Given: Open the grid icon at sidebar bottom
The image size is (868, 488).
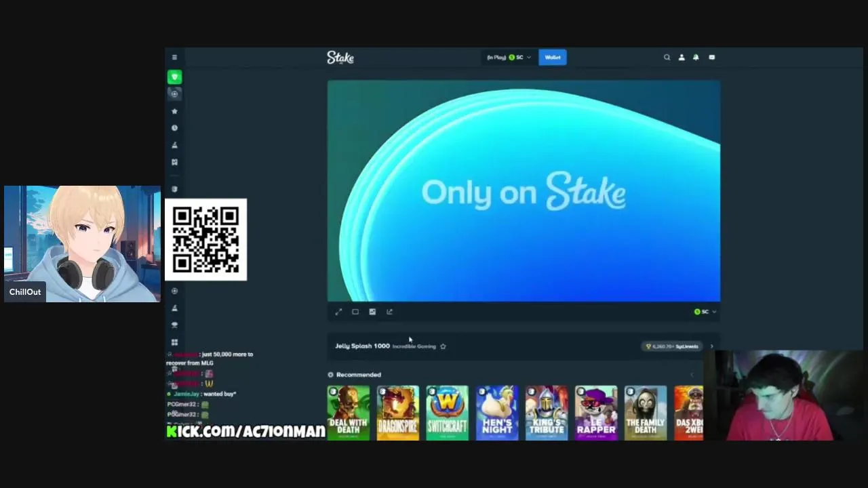Looking at the screenshot, I should pyautogui.click(x=174, y=342).
